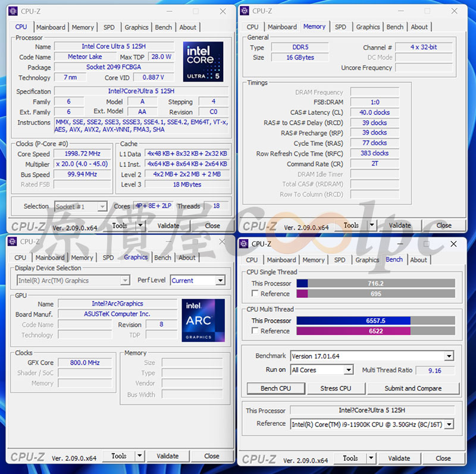The image size is (476, 474).
Task: Click Close button at bottom of Memory window
Action: pyautogui.click(x=444, y=225)
